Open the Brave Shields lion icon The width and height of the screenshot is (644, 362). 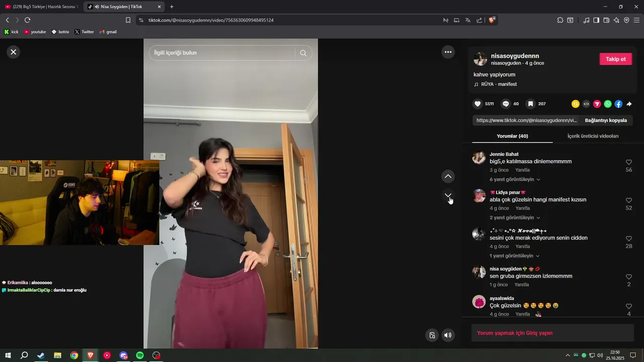[x=492, y=20]
